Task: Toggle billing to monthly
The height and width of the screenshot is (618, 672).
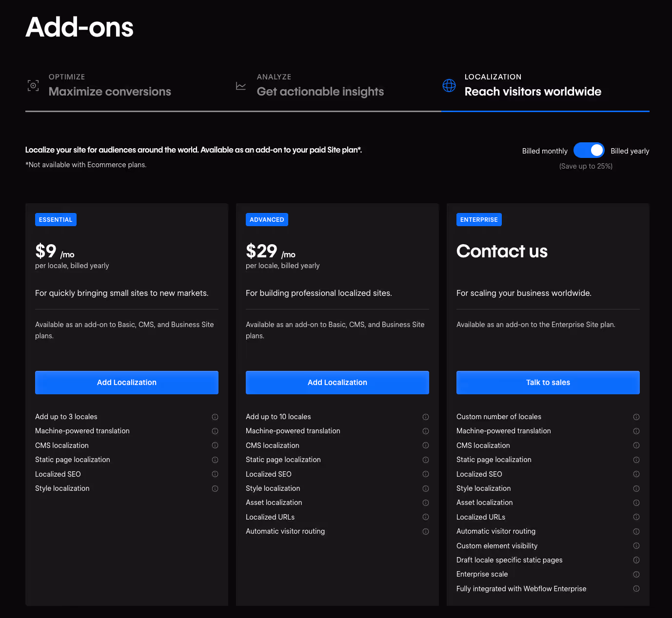Action: click(589, 150)
